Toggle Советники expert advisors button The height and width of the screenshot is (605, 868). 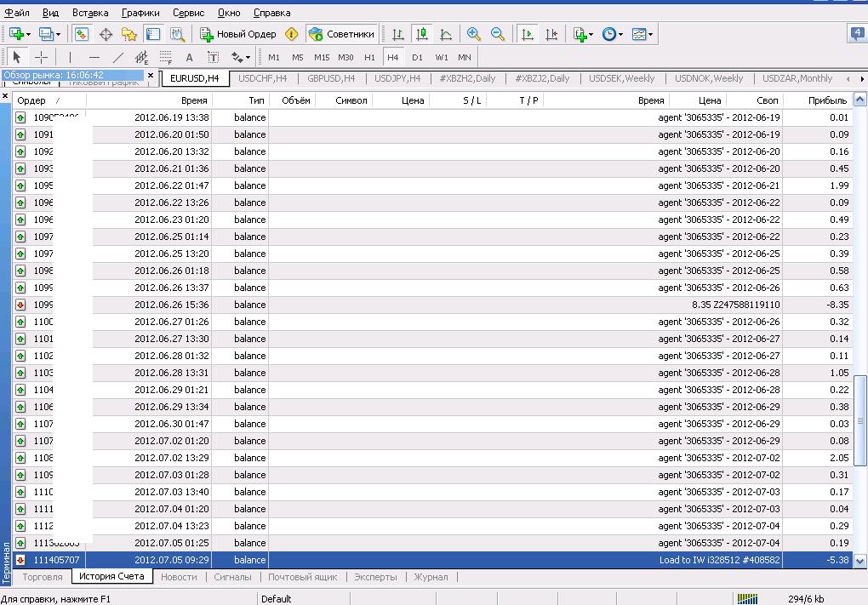tap(341, 34)
